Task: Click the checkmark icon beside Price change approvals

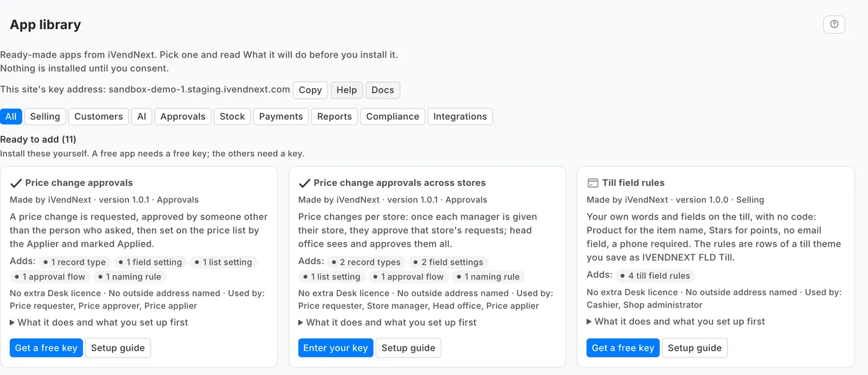Action: [16, 183]
